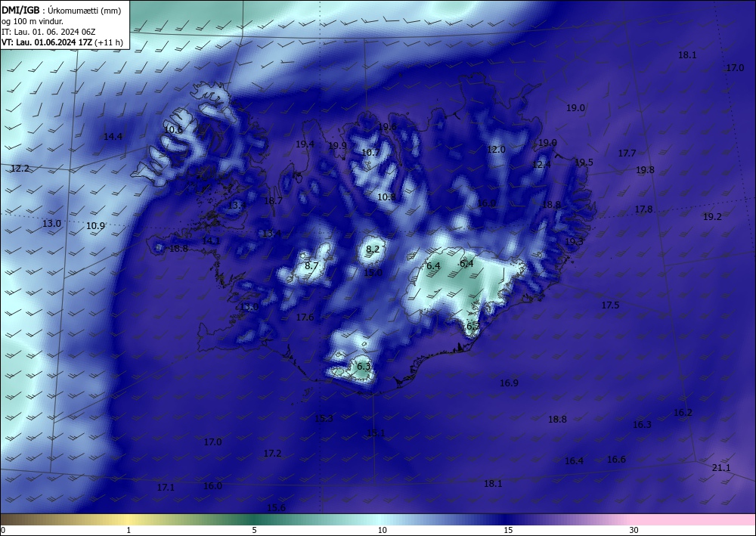Image resolution: width=756 pixels, height=536 pixels.
Task: Click the 8.7 value on the map
Action: point(311,265)
